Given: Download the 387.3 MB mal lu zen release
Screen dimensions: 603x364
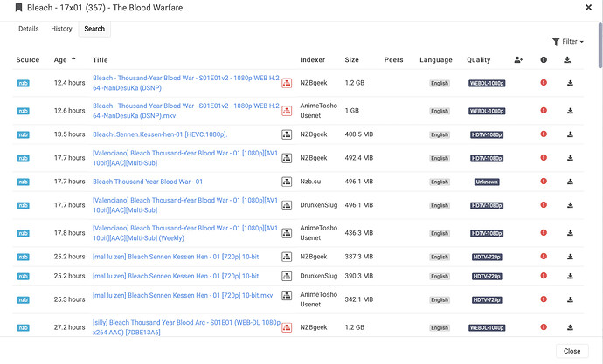Looking at the screenshot, I should click(570, 257).
